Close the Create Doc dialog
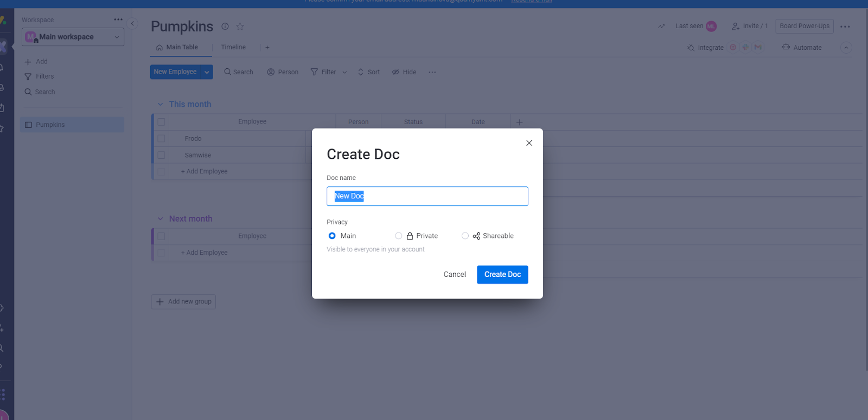The height and width of the screenshot is (420, 868). (x=529, y=143)
